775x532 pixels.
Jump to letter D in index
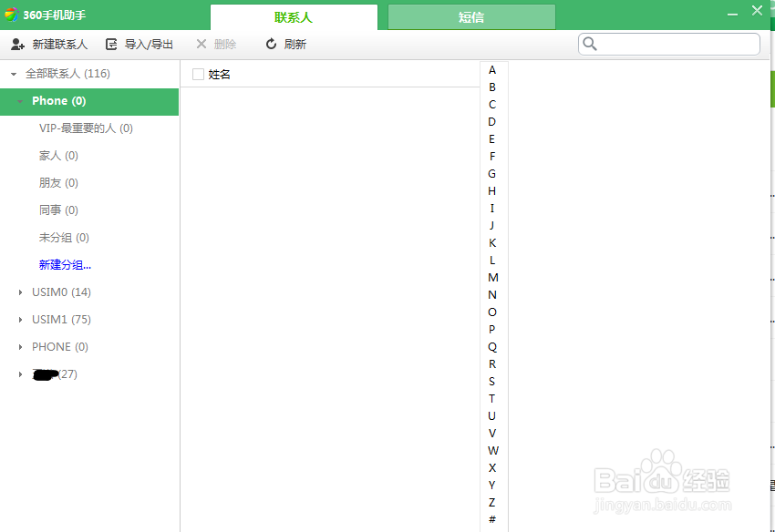[492, 122]
